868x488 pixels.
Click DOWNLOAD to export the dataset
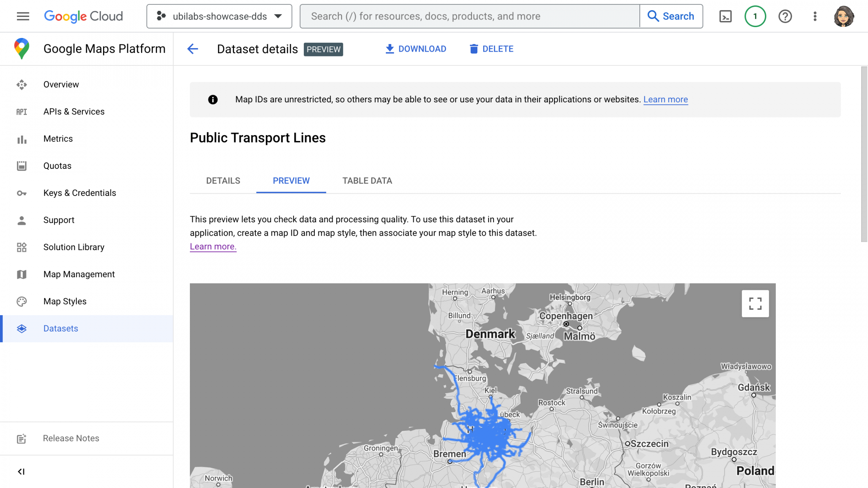416,49
